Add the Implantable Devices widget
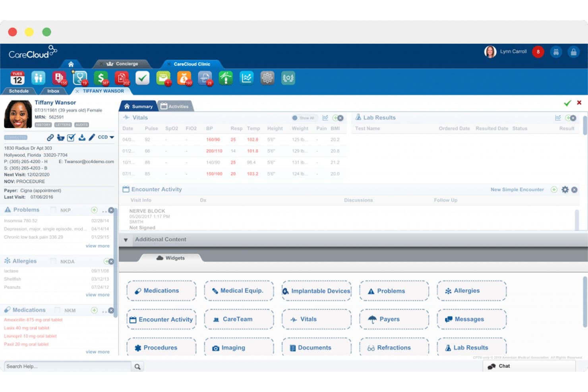588x392 pixels. [x=317, y=291]
